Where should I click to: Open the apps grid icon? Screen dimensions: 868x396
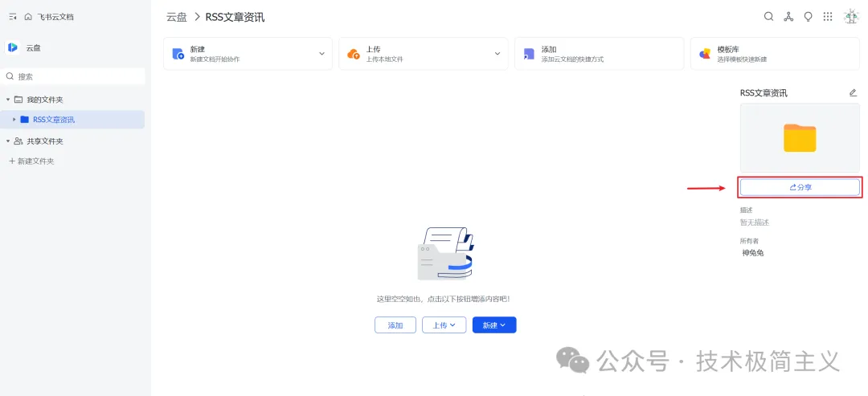click(828, 17)
